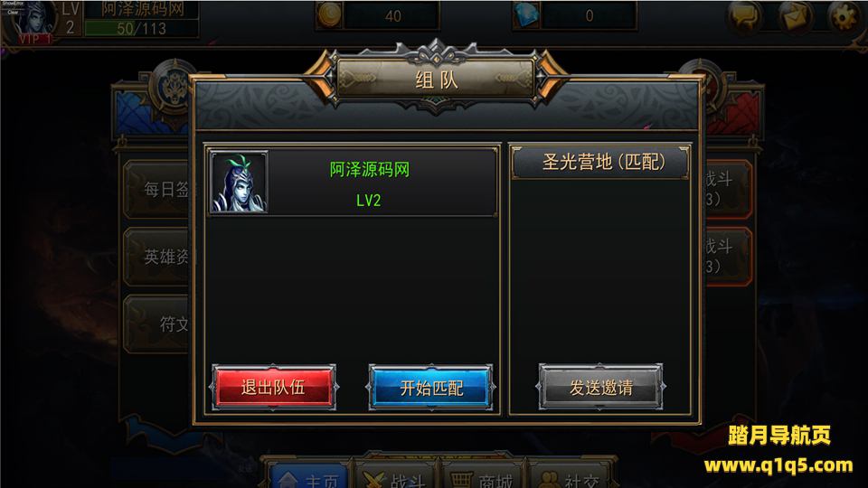Switch to 战斗 bottom tab

[395, 476]
